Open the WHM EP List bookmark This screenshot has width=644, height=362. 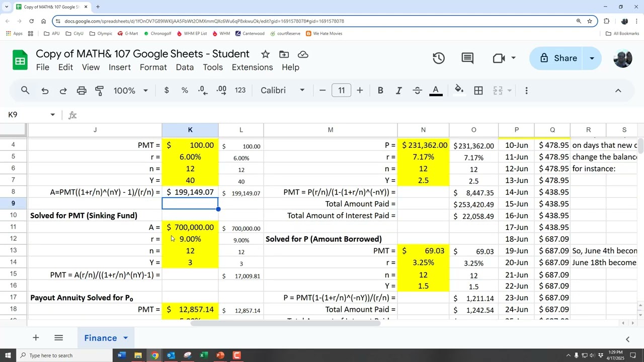(x=191, y=34)
